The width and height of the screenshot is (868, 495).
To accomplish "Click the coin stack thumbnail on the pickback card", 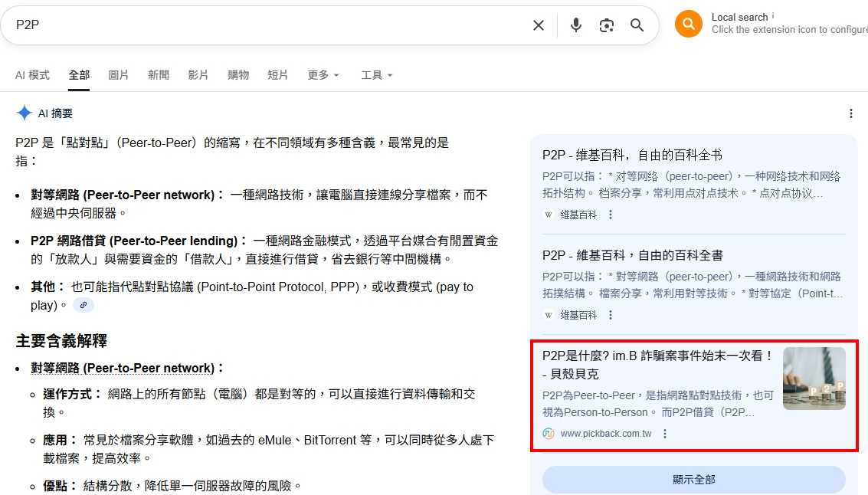I will [x=814, y=379].
